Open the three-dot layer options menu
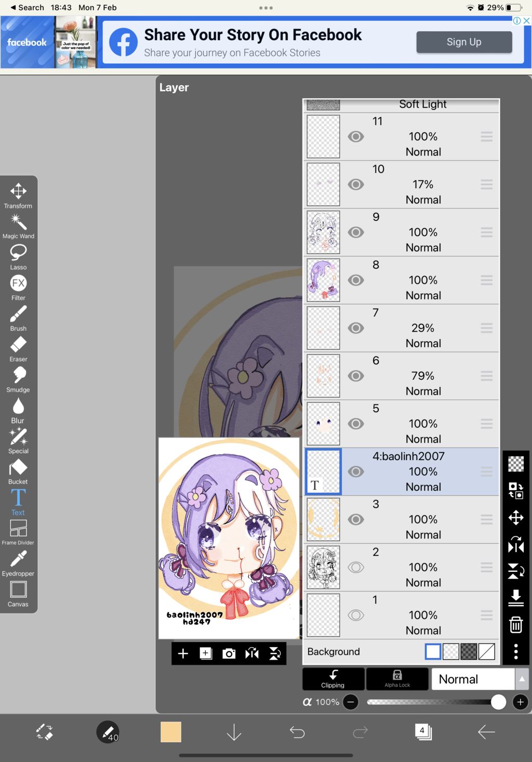This screenshot has width=532, height=762. click(x=516, y=651)
